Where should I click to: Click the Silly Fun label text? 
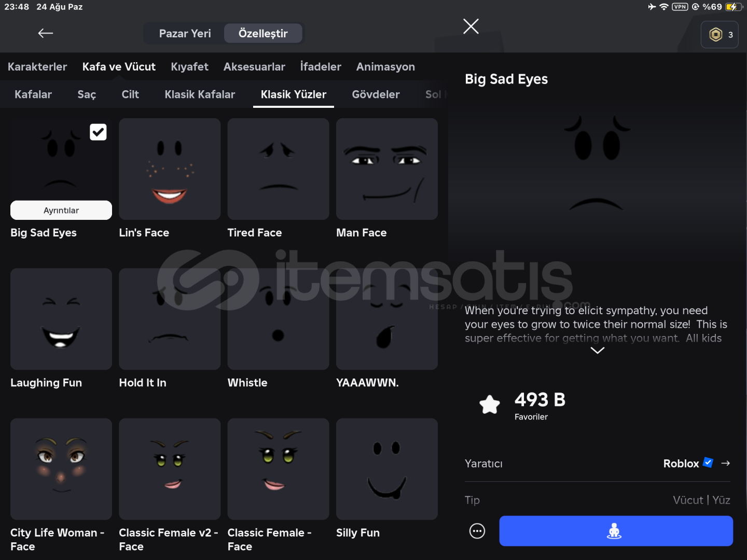click(x=358, y=533)
